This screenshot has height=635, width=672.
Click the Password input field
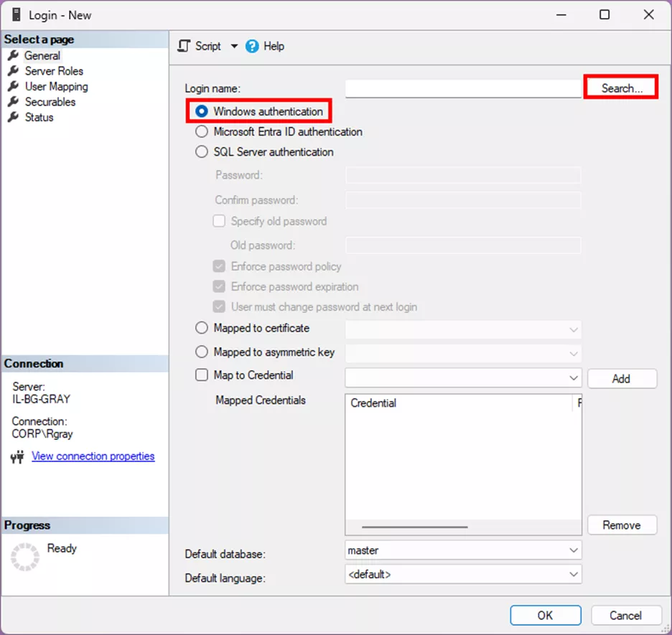coord(463,175)
